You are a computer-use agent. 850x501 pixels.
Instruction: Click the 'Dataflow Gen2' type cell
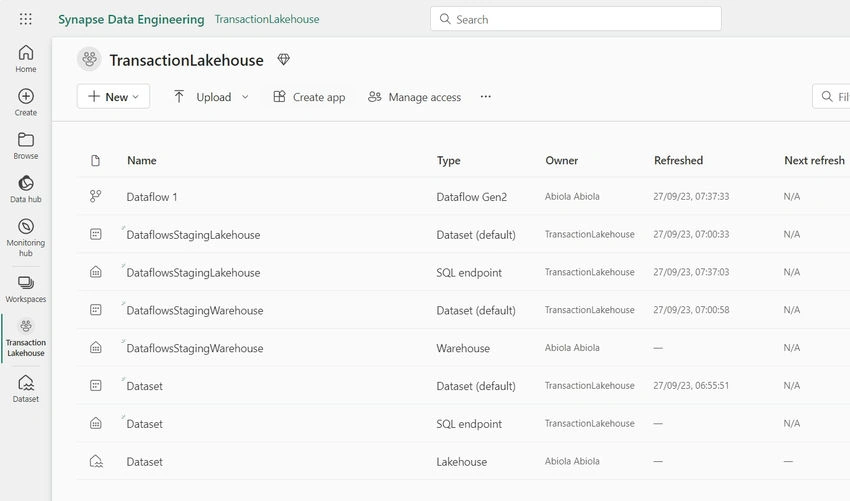tap(472, 197)
